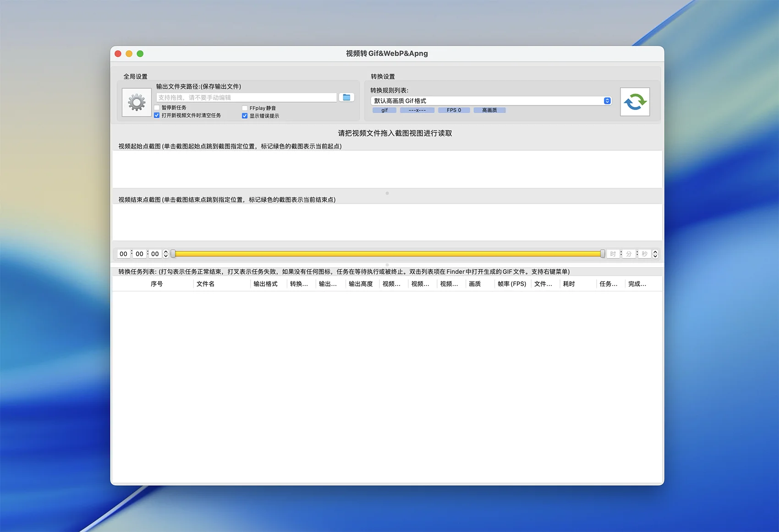Click the end time stepper arrows

655,254
